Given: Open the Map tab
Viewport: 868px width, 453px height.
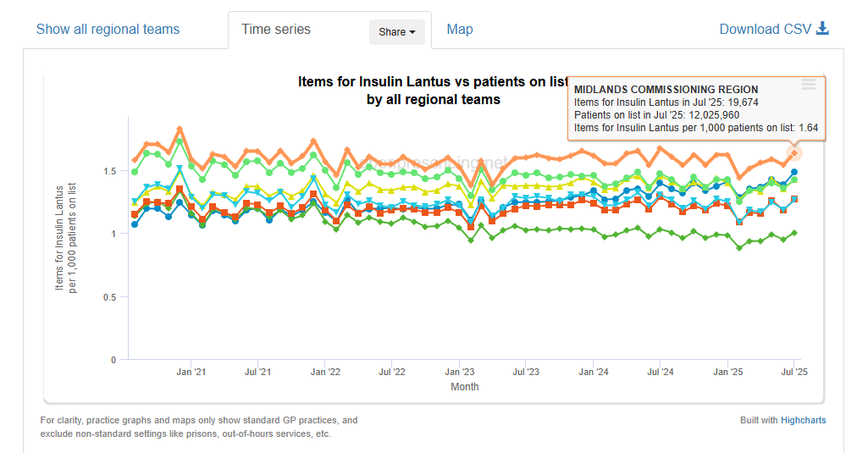Looking at the screenshot, I should pyautogui.click(x=460, y=30).
